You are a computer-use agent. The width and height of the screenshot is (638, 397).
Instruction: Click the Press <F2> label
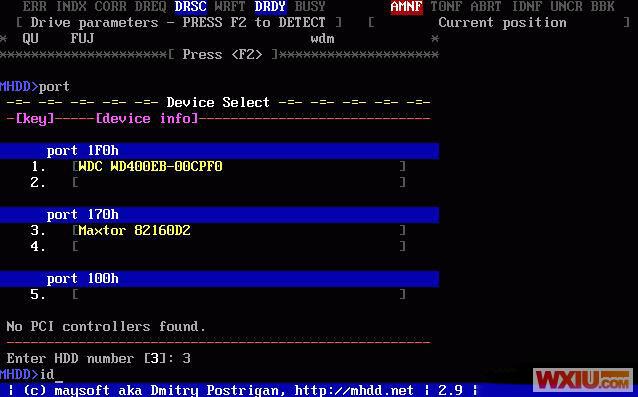222,55
